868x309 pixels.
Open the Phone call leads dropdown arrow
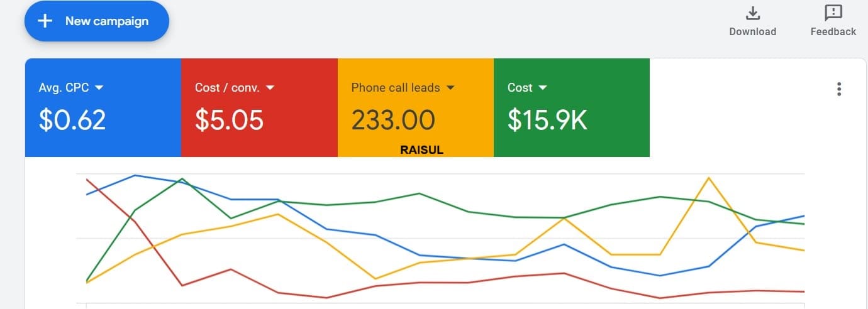450,88
